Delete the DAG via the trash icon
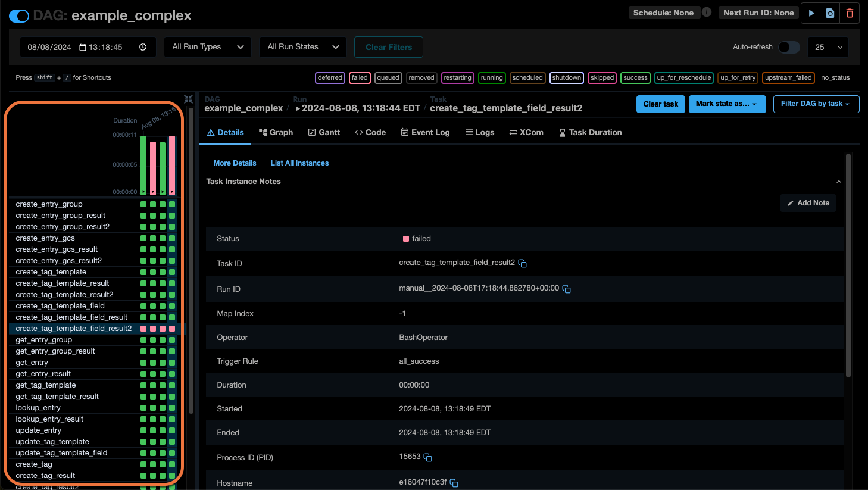The image size is (868, 490). [x=850, y=13]
